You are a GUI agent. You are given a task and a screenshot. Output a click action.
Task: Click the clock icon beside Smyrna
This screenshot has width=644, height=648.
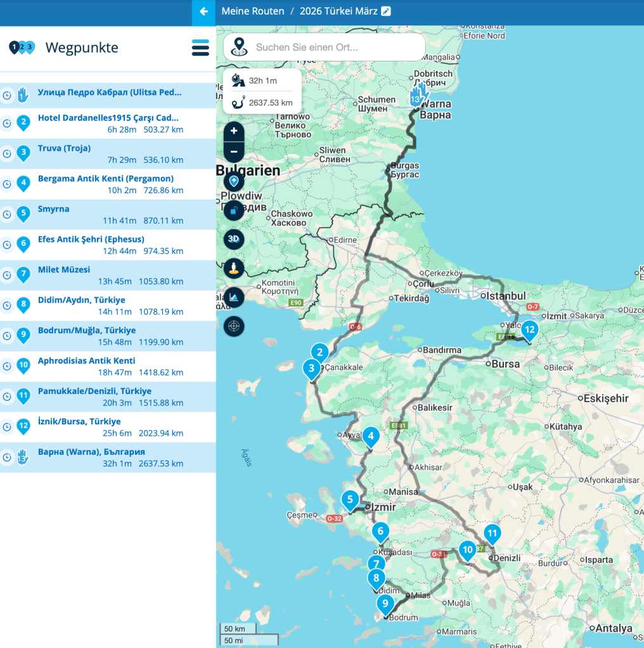tap(7, 214)
